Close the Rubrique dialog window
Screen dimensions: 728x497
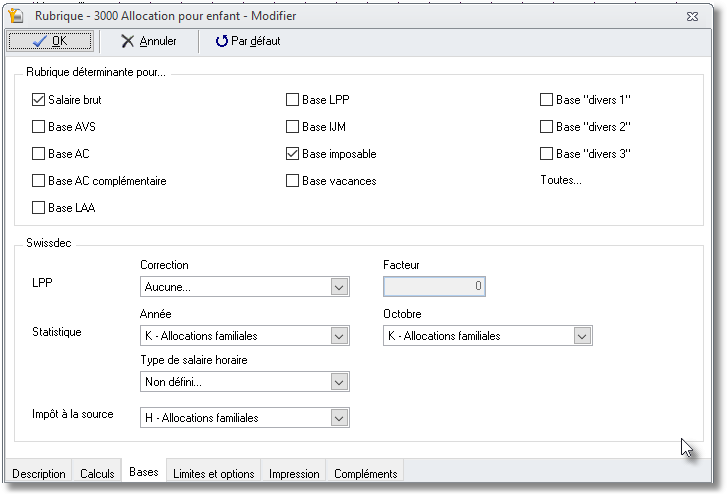692,16
